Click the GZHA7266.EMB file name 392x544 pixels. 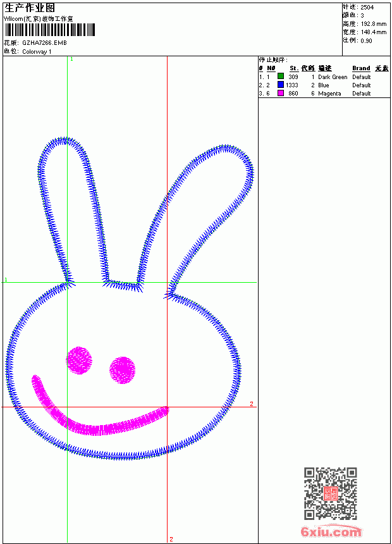[44, 43]
